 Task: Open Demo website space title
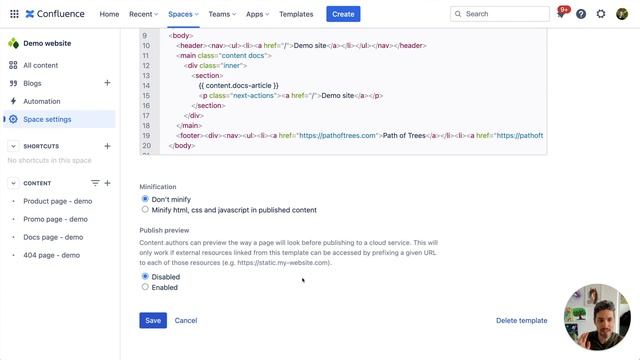47,43
